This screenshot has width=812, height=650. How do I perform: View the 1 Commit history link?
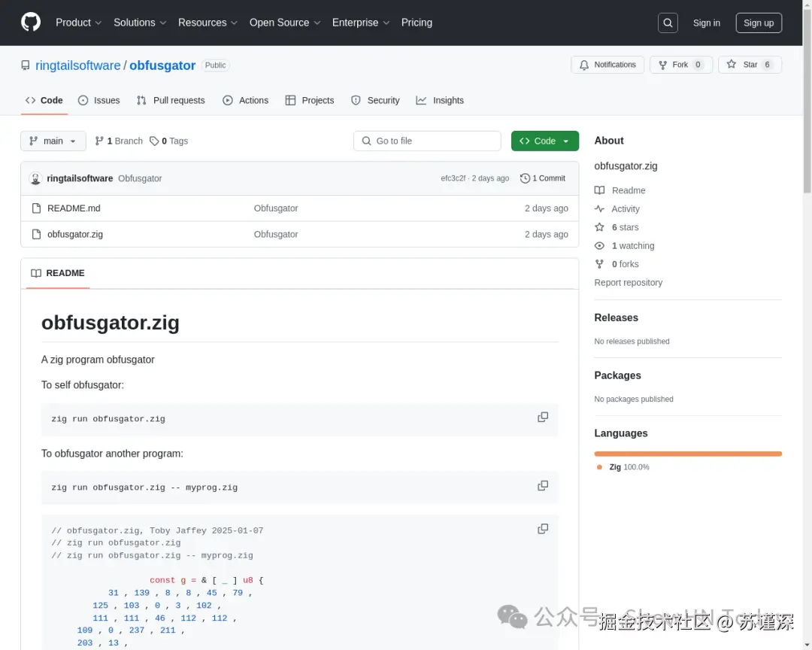pyautogui.click(x=543, y=178)
